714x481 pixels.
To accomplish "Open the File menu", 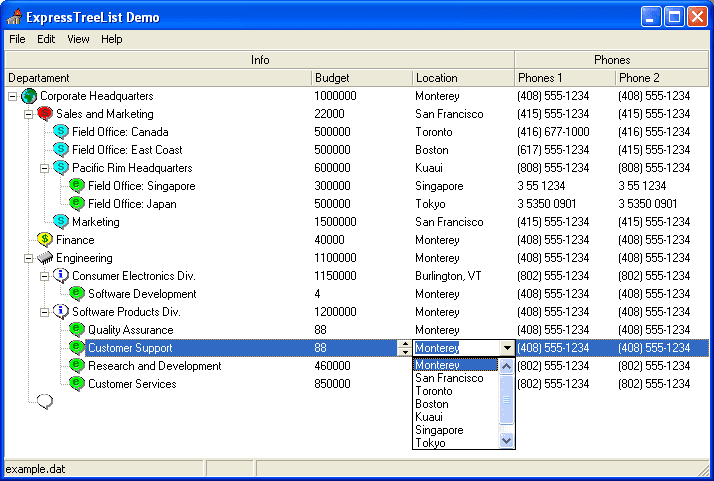I will [17, 39].
